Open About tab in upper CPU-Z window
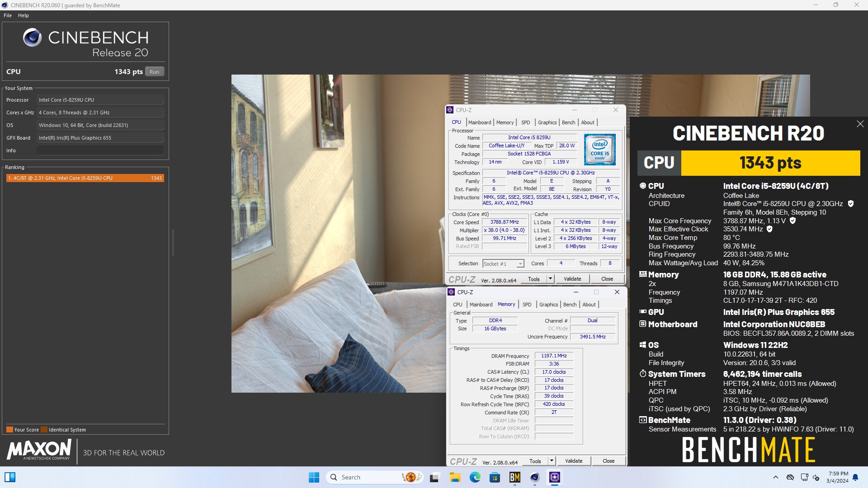868x488 pixels. [x=588, y=122]
